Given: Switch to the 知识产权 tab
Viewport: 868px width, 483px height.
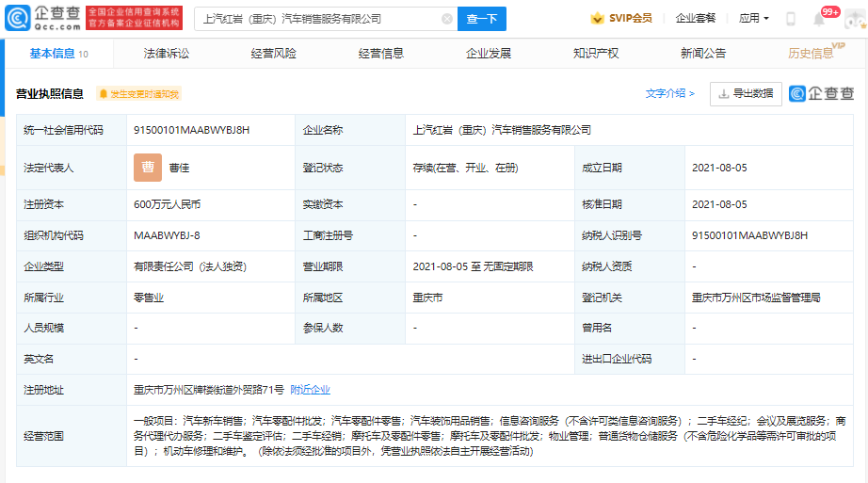Looking at the screenshot, I should 596,53.
